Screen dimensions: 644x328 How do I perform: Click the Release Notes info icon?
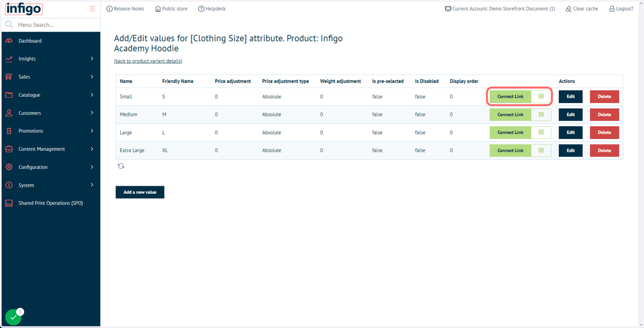pos(109,9)
